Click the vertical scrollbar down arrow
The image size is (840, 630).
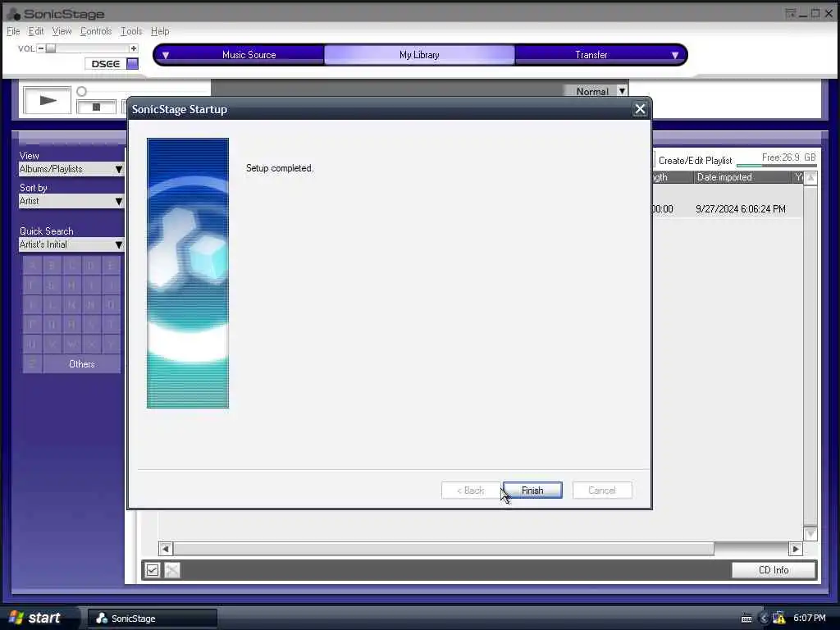tap(810, 533)
